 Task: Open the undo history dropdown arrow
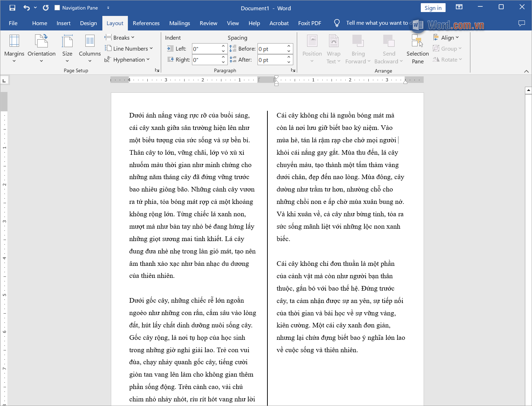(35, 8)
